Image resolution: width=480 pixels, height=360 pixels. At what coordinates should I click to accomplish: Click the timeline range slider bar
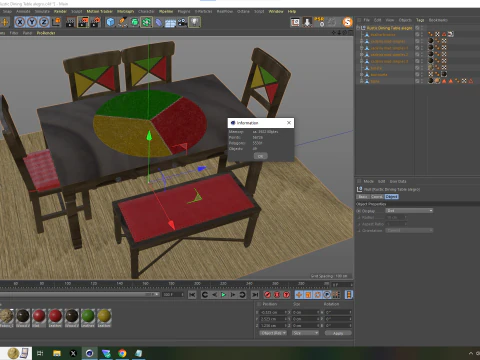click(x=79, y=295)
